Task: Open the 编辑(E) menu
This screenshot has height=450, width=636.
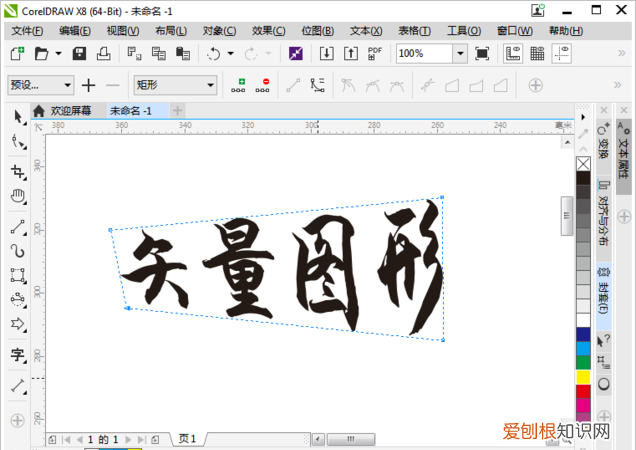Action: click(75, 31)
